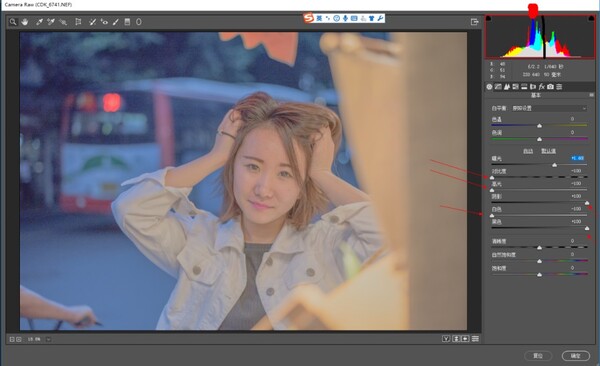
Task: Click the zoom in plus button
Action: tap(19, 339)
